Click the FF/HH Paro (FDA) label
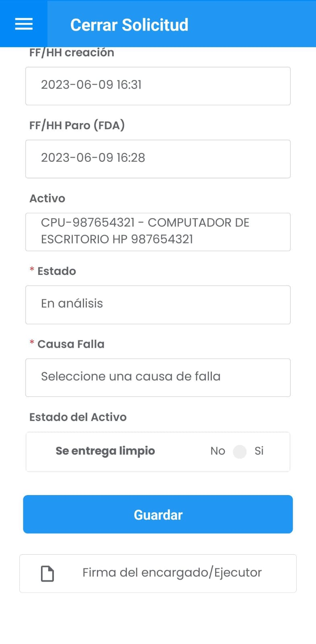The image size is (316, 644). point(77,125)
